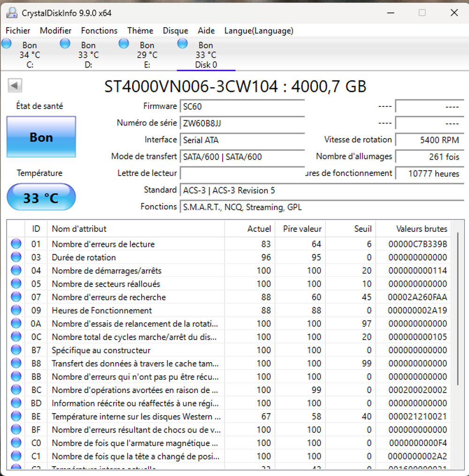Select row Nombre d'erreurs de lecture
The width and height of the screenshot is (469, 476).
click(x=229, y=244)
